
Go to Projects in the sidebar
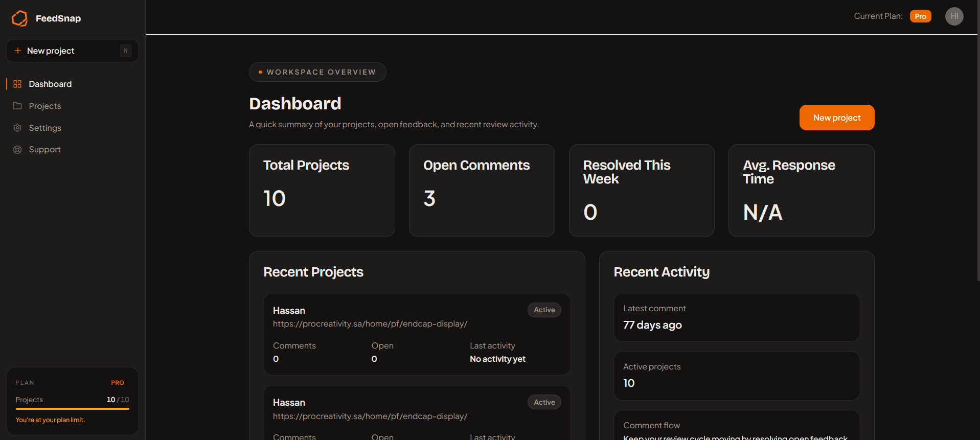(73, 106)
